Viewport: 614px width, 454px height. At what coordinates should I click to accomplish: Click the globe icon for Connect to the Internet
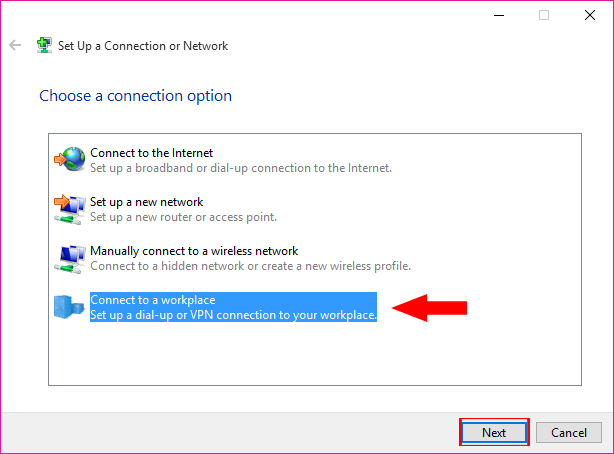click(70, 159)
